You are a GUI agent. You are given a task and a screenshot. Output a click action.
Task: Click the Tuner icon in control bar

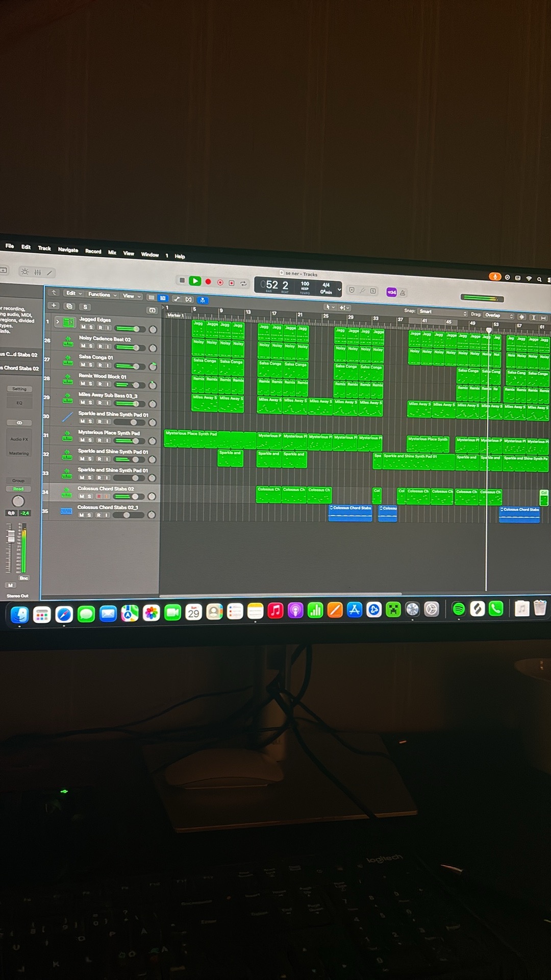[363, 290]
